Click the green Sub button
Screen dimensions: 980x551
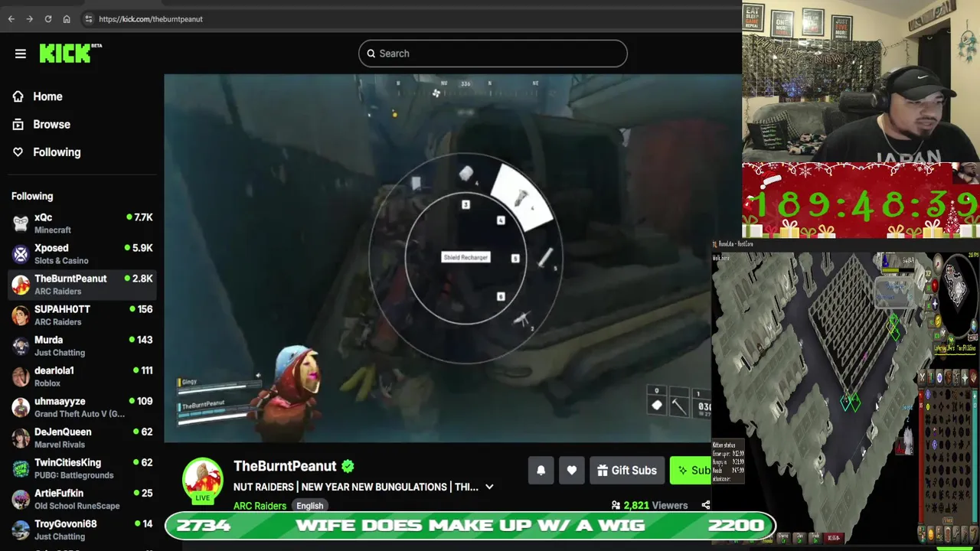[x=691, y=471]
